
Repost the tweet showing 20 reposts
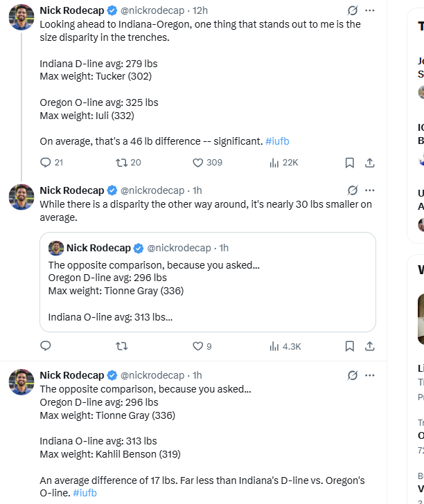(122, 163)
